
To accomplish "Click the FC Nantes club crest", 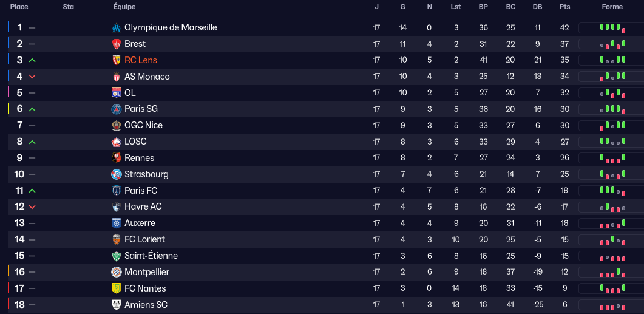I will pyautogui.click(x=117, y=288).
